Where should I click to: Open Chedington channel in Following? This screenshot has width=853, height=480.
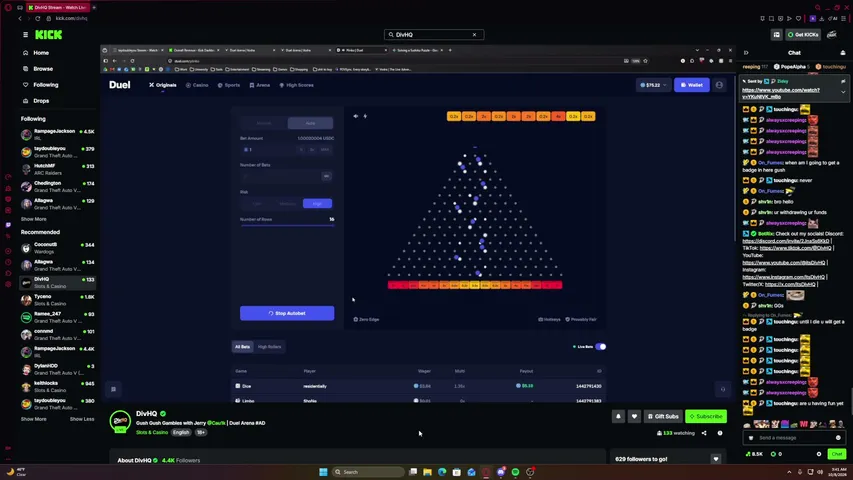coord(57,186)
